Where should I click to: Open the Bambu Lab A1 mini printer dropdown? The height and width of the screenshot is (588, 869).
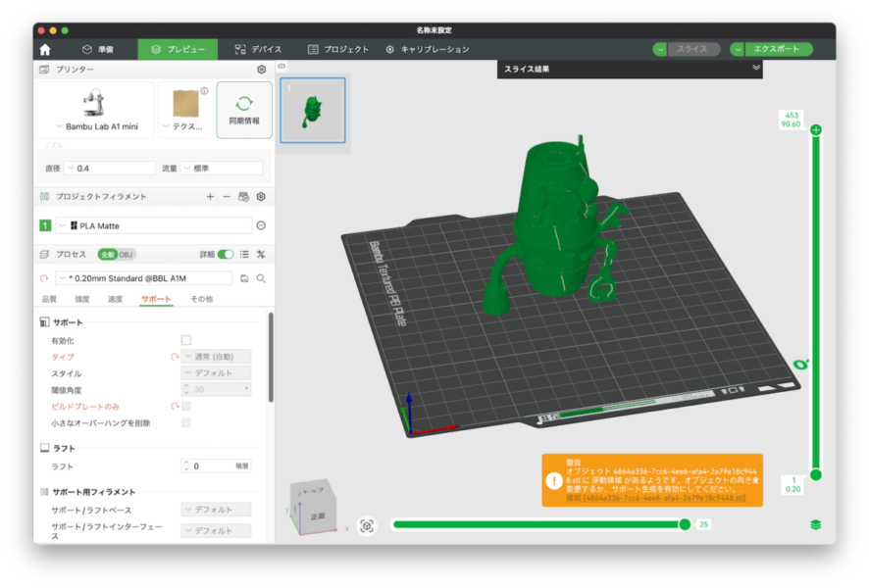(x=96, y=126)
